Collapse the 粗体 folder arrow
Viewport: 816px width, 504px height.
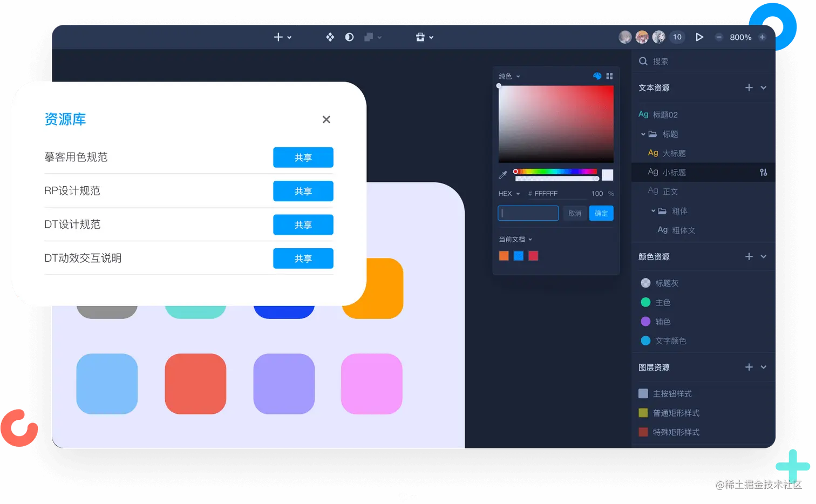click(653, 211)
